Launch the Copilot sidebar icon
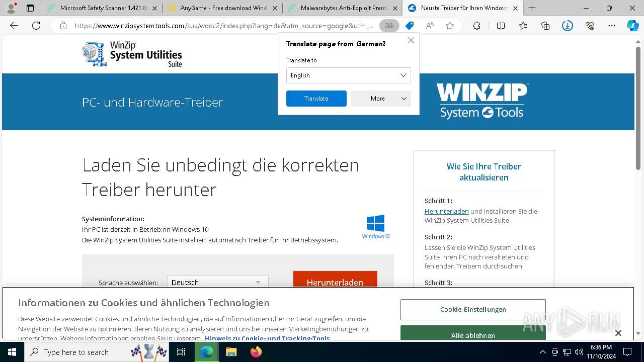The image size is (644, 362). [633, 26]
